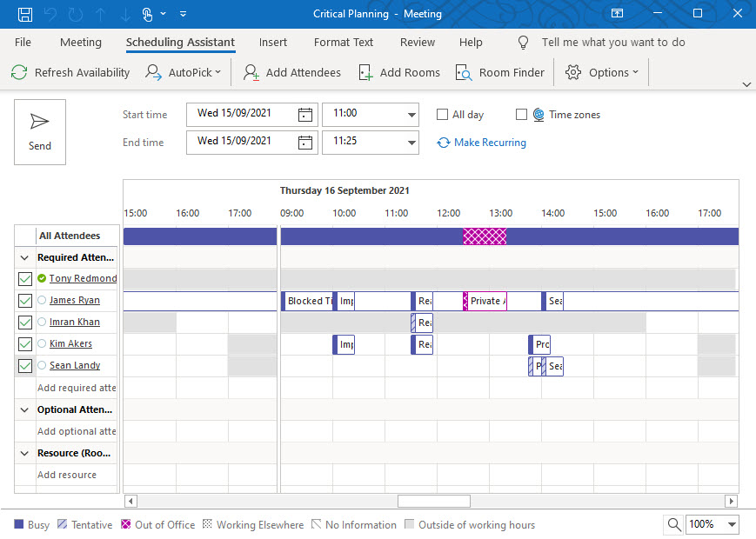Uncheck Kim Akers attendee checkbox
Screen dimensions: 756x539
(25, 344)
